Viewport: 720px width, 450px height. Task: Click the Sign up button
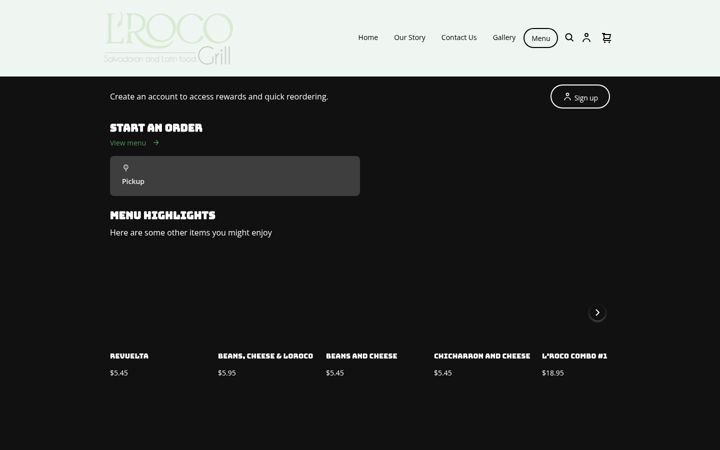coord(580,97)
